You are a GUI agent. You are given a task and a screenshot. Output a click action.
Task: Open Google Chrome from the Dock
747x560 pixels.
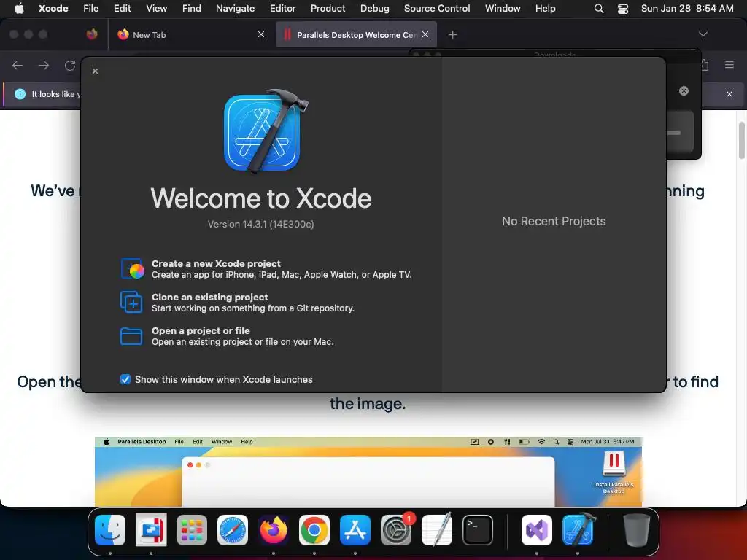[314, 529]
